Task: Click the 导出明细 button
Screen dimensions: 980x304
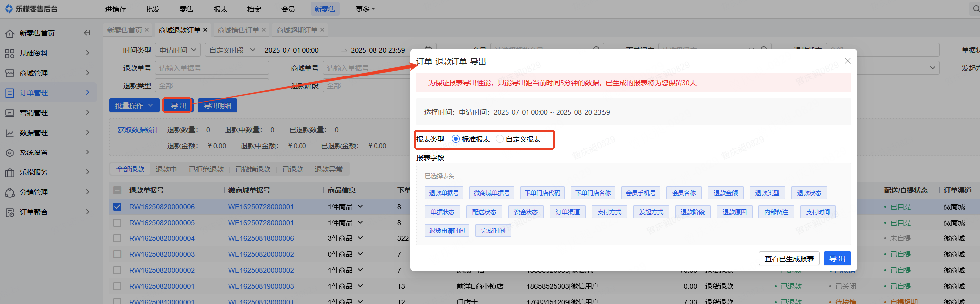Action: 218,105
